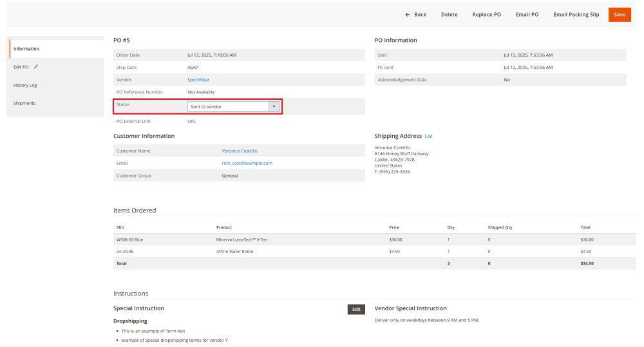Click the orange Save button
The image size is (644, 347).
620,15
